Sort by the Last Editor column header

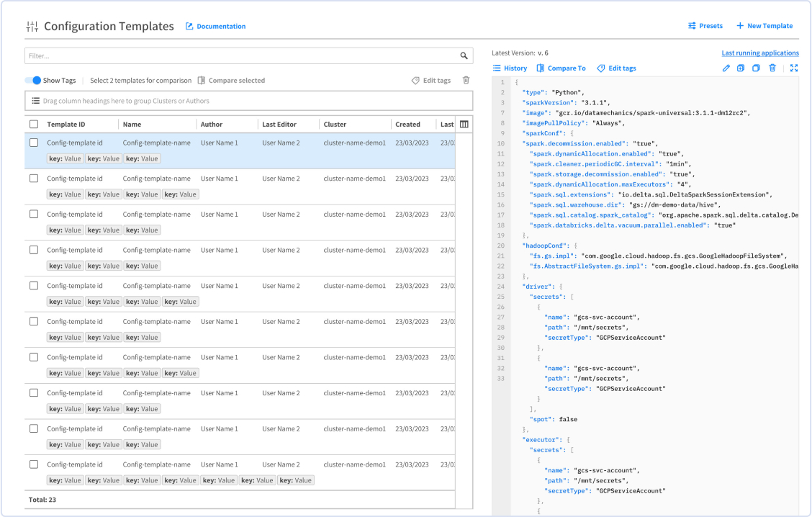click(x=279, y=125)
